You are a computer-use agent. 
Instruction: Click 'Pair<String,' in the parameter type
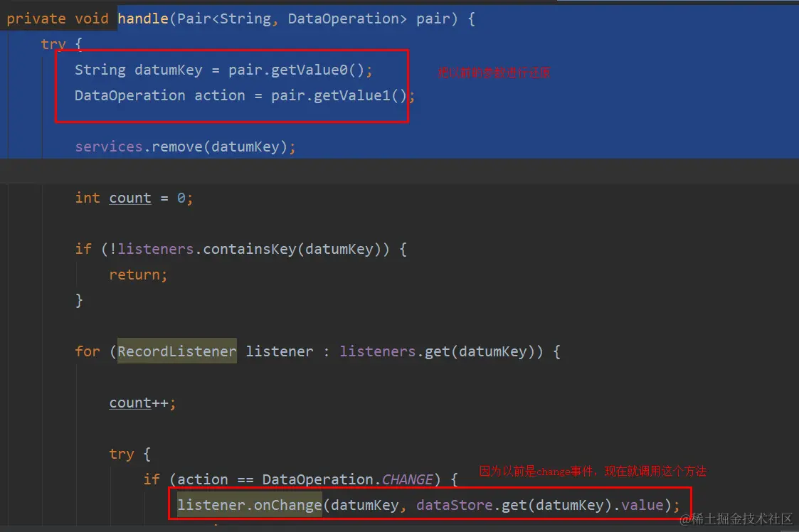[227, 19]
